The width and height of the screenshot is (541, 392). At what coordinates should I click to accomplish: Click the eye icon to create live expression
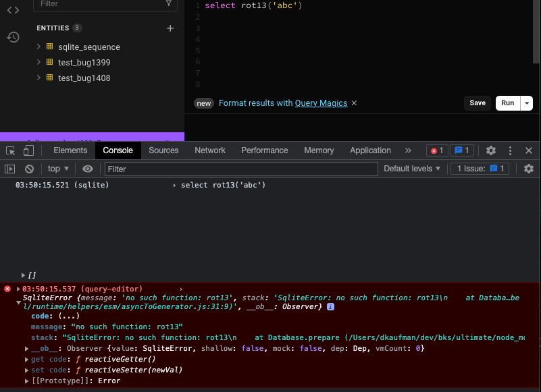[x=88, y=169]
